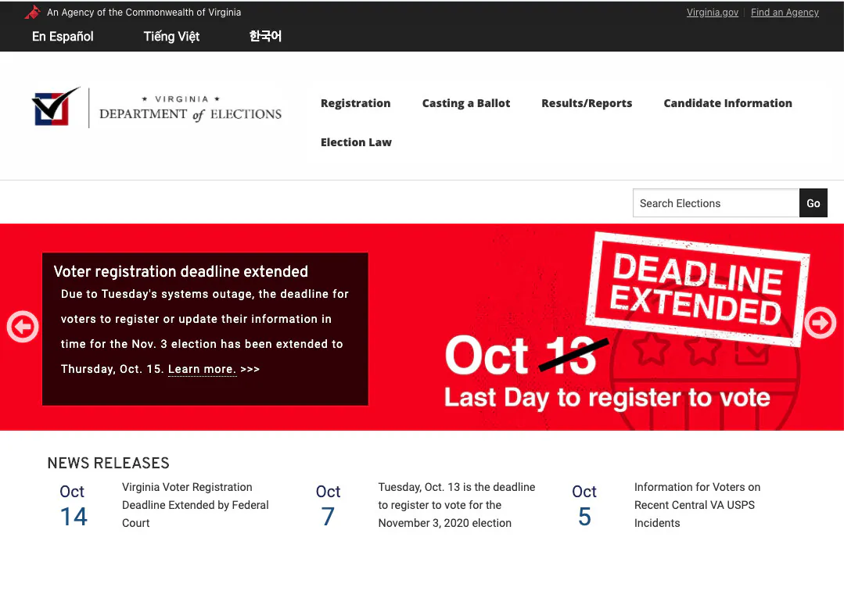The height and width of the screenshot is (616, 844).
Task: Click the Oct 7 date label
Action: tap(328, 505)
